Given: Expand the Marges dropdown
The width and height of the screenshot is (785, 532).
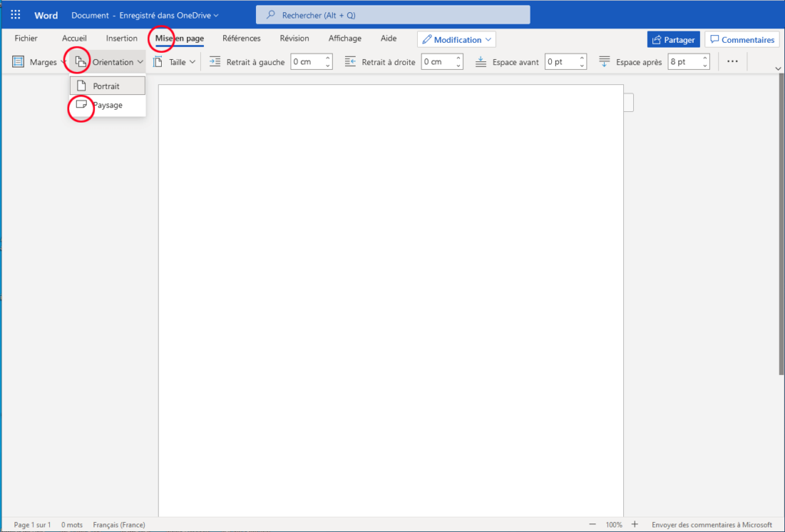Looking at the screenshot, I should click(x=63, y=62).
